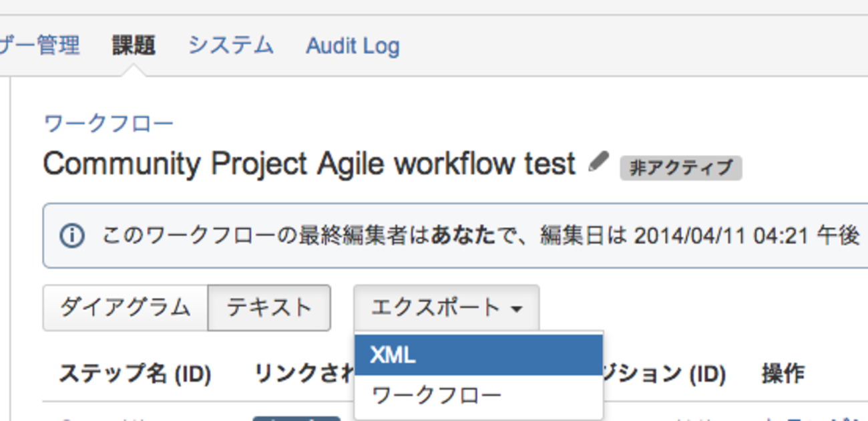Click the Community Project Agile workflow test title

click(309, 164)
